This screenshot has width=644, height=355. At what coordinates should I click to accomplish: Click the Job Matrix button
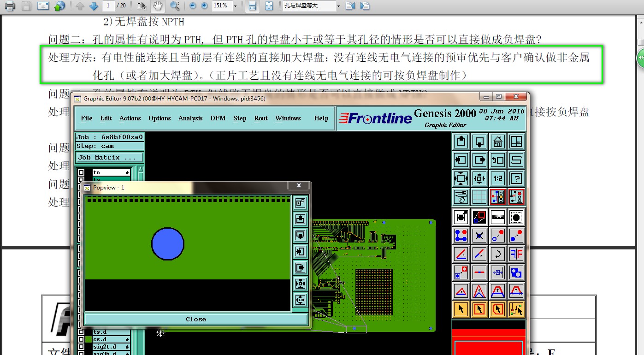click(x=110, y=157)
